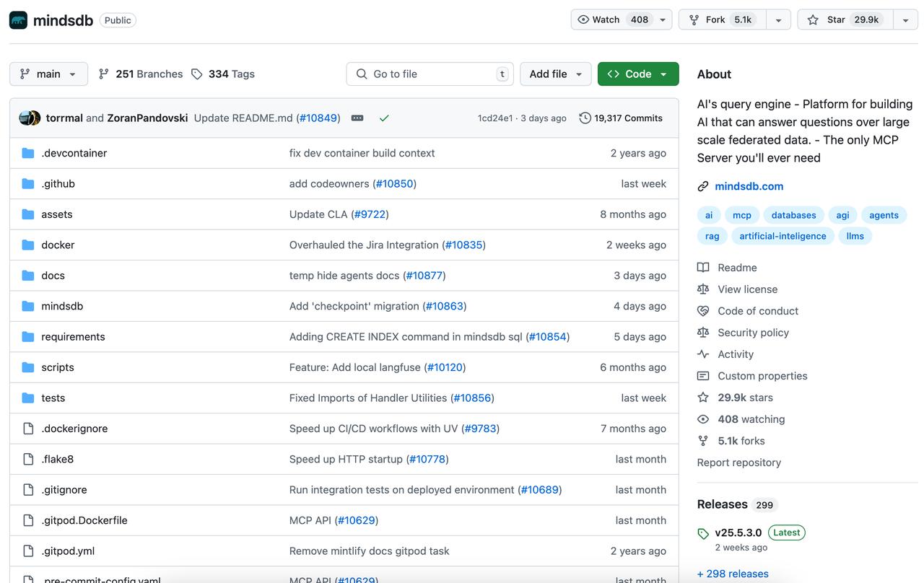The width and height of the screenshot is (924, 583).
Task: Click the Go to file search field
Action: 430,74
